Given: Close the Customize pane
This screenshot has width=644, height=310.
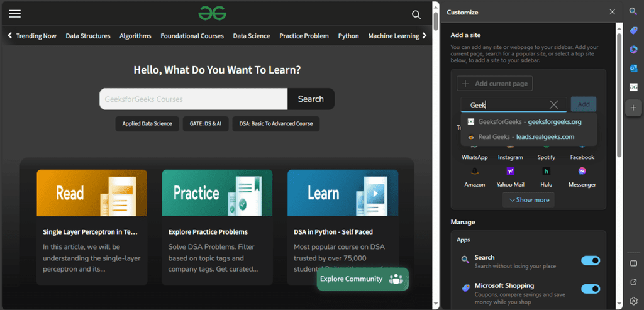Looking at the screenshot, I should pos(612,12).
